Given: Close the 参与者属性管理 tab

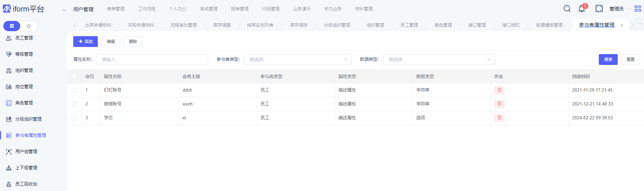Looking at the screenshot, I should pyautogui.click(x=622, y=25).
